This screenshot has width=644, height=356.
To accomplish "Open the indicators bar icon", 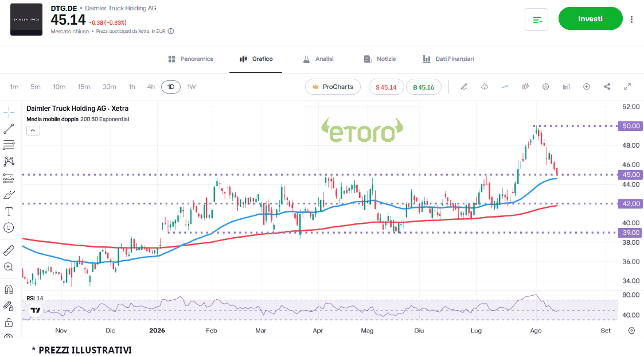I will [566, 87].
